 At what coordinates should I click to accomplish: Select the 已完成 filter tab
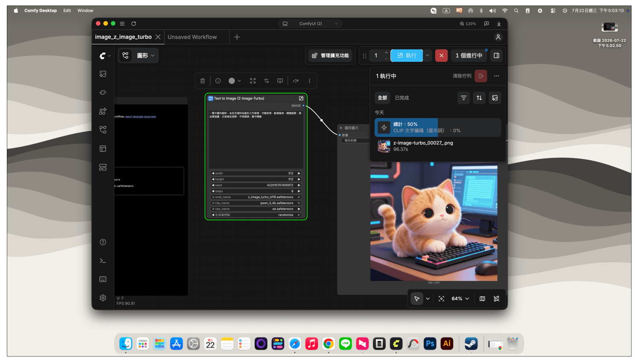click(x=402, y=98)
